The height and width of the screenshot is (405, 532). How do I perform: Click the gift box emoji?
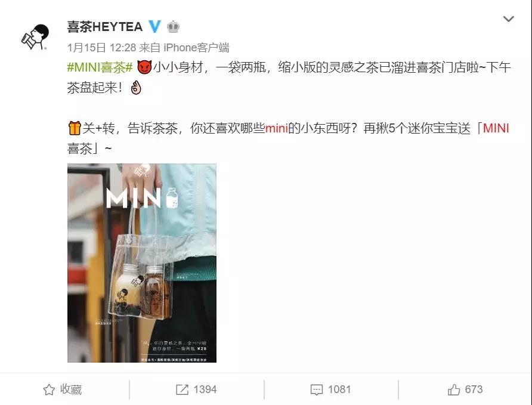click(75, 128)
